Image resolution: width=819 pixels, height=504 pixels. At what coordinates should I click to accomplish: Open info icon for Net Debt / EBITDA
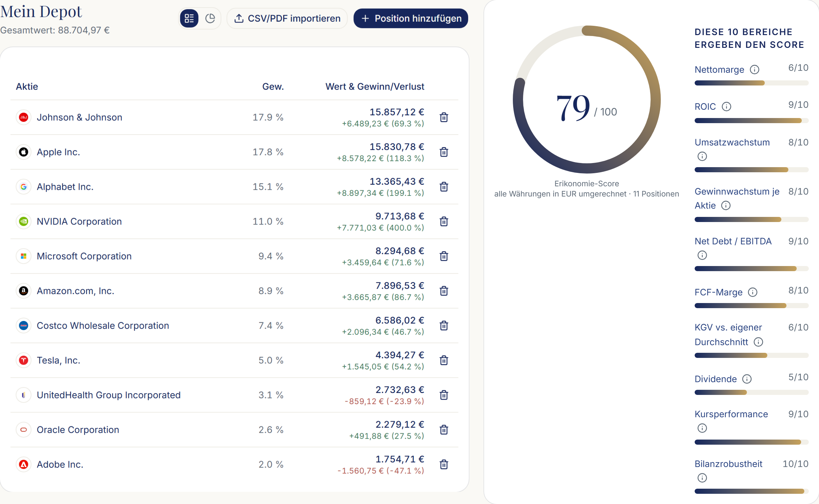click(x=702, y=255)
